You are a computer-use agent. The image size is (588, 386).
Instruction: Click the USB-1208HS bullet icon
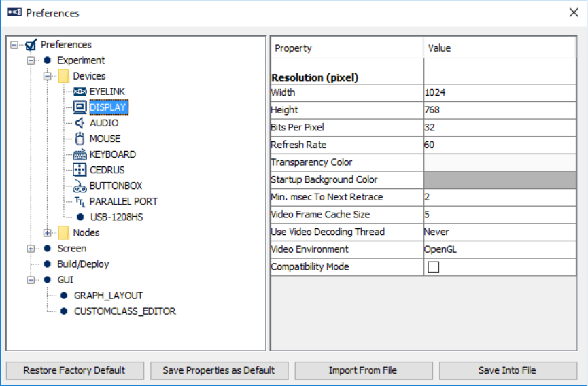(80, 217)
